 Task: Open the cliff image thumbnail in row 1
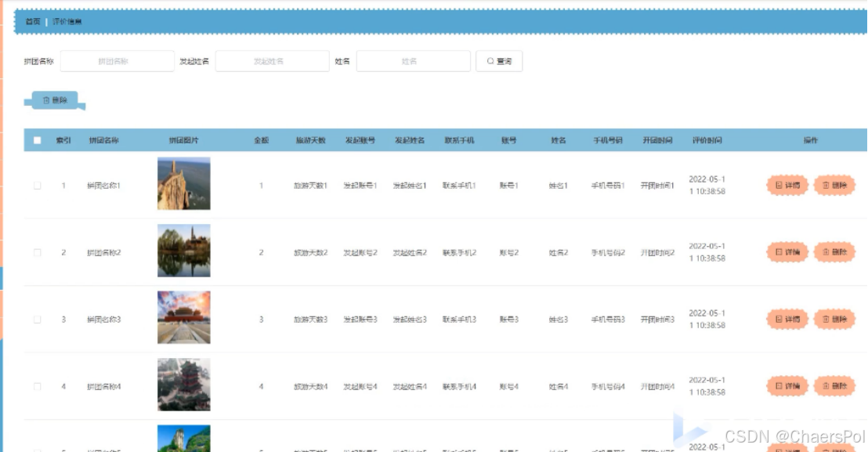[184, 183]
